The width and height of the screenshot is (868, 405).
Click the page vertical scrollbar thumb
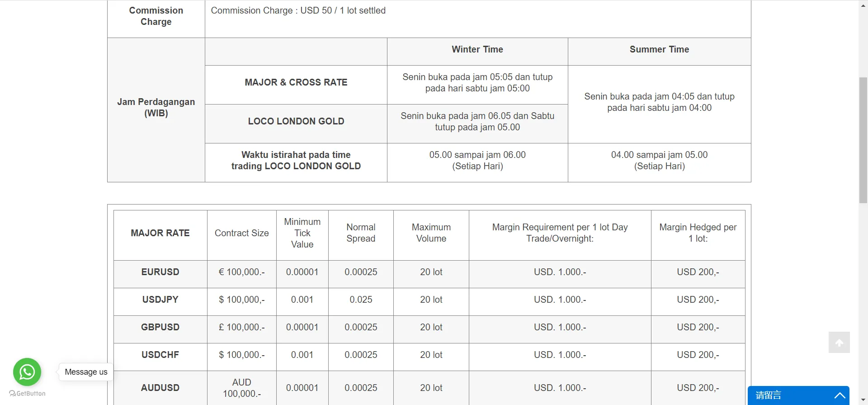pos(863,140)
